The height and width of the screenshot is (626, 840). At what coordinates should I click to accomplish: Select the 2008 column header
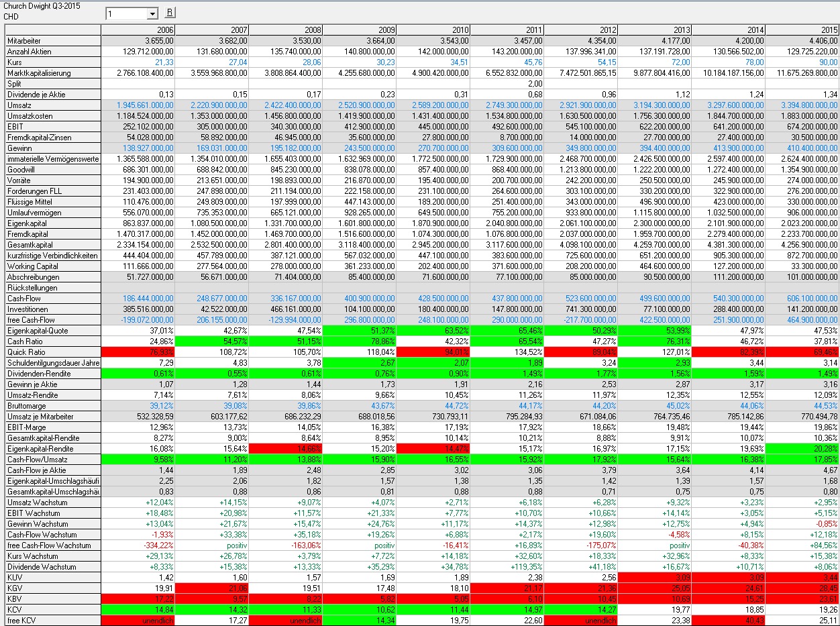(x=285, y=30)
